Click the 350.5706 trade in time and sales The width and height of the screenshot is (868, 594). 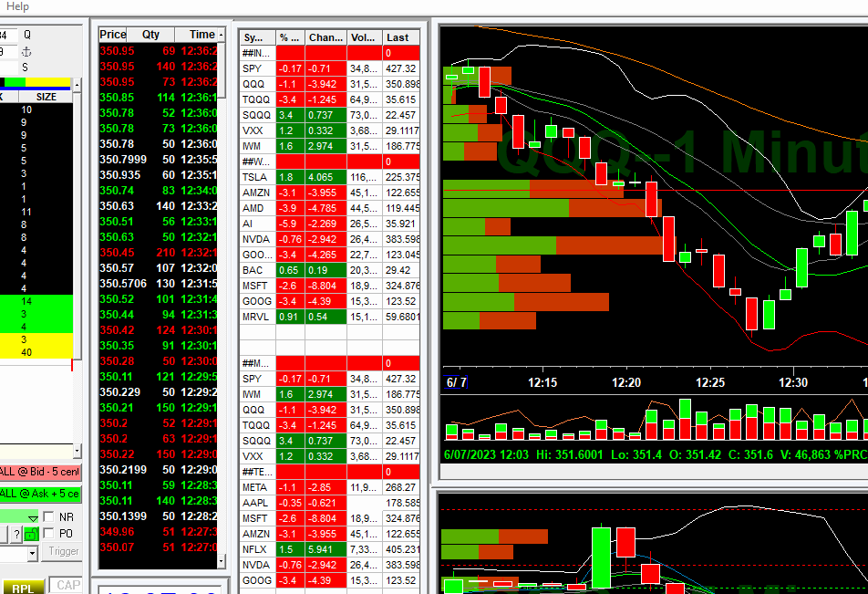click(159, 284)
